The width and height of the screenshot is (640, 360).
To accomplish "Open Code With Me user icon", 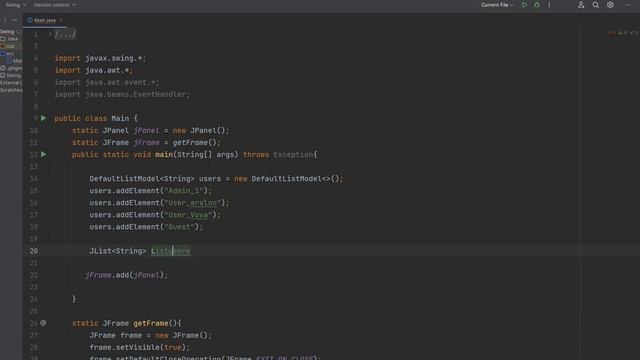I will click(x=581, y=5).
